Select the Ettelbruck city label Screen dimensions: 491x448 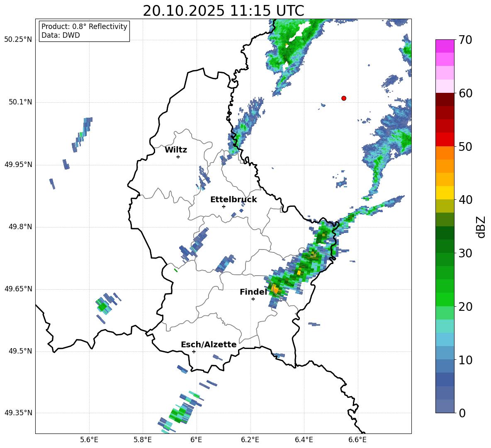tap(233, 200)
